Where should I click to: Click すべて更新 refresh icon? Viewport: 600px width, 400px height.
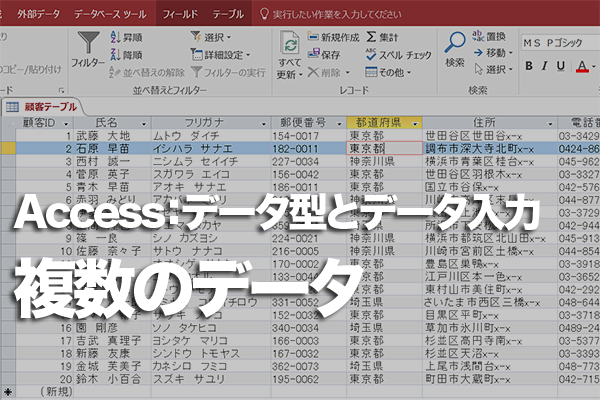coord(290,55)
